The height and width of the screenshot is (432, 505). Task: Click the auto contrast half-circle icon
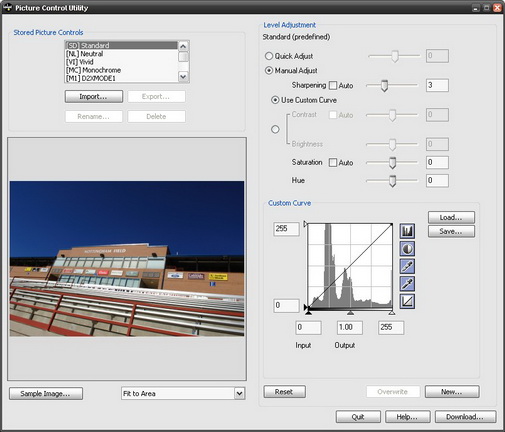click(x=407, y=249)
